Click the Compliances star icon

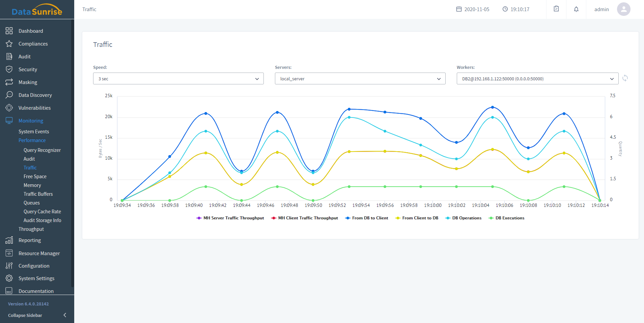click(x=9, y=44)
